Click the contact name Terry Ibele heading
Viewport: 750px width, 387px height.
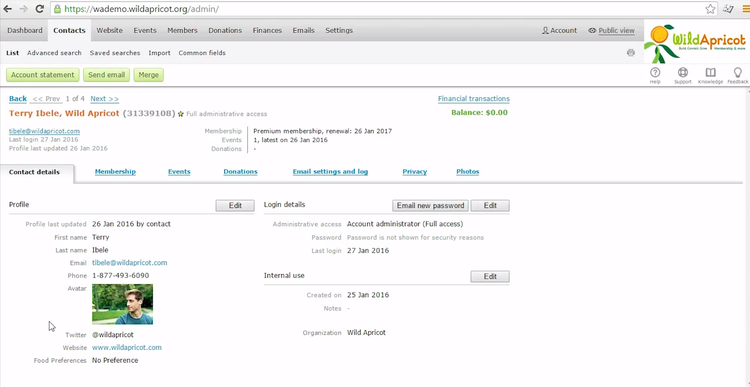(64, 114)
